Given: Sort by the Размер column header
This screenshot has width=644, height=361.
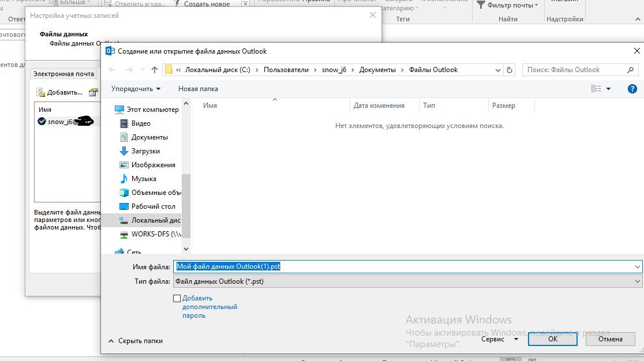Looking at the screenshot, I should pos(504,106).
